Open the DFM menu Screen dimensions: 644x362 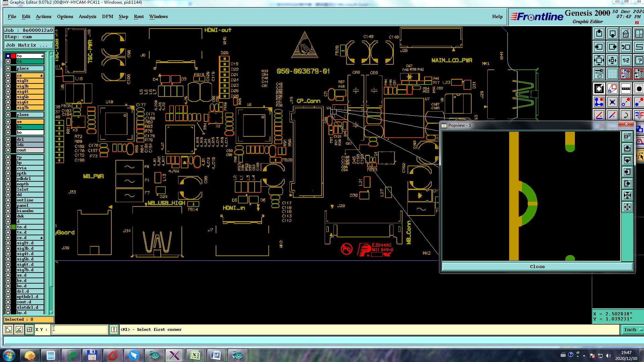(x=107, y=16)
